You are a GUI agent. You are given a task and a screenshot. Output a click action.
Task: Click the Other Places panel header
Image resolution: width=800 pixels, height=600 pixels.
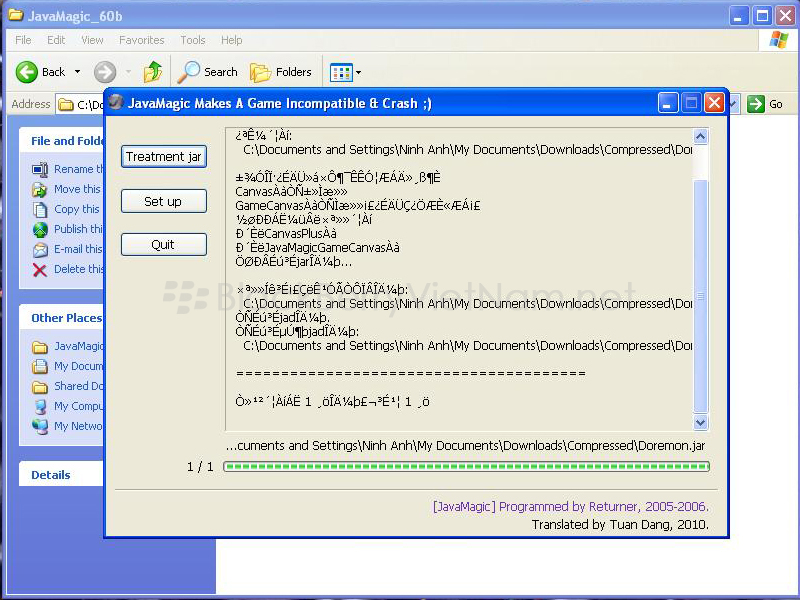(x=66, y=318)
